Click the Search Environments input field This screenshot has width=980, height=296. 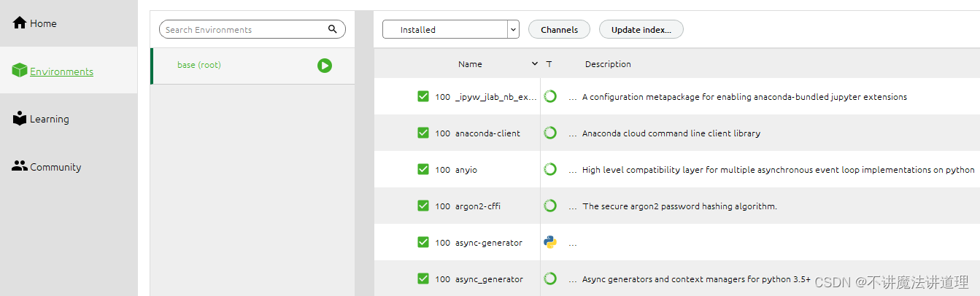252,29
